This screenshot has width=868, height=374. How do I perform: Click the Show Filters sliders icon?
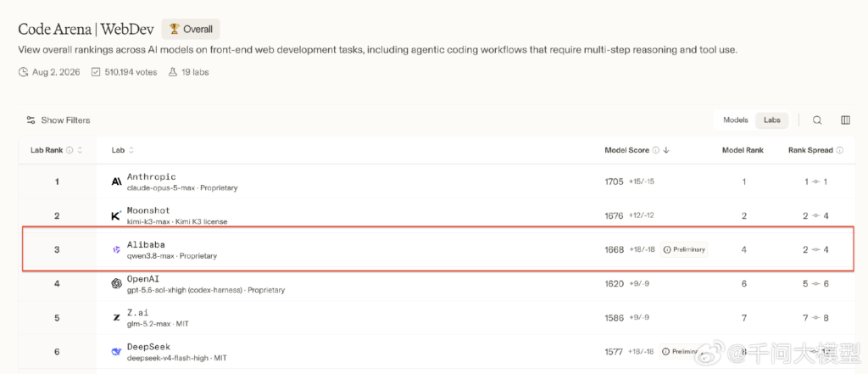tap(31, 120)
